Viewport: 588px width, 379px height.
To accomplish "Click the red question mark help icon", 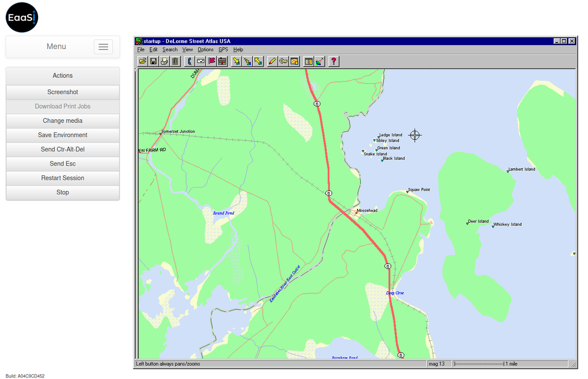I will pos(334,61).
